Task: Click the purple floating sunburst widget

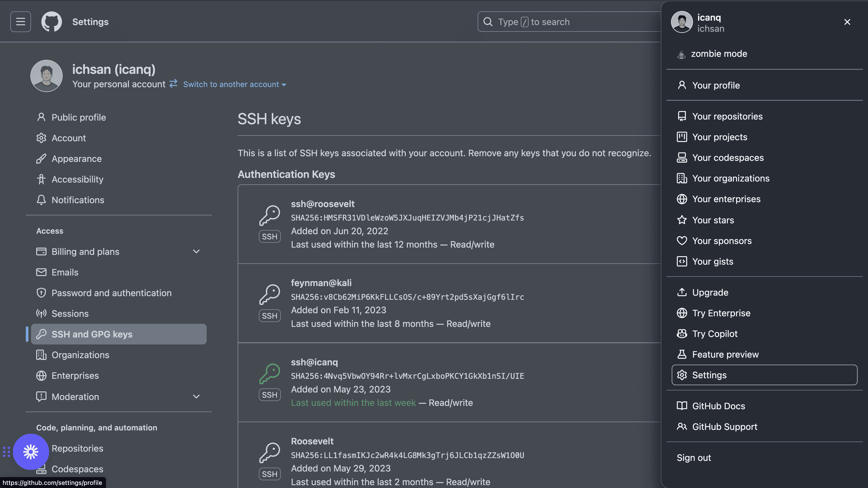Action: tap(31, 452)
